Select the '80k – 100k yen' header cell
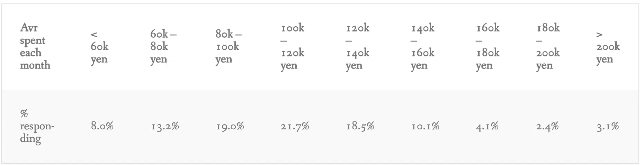This screenshot has height=166, width=644. (x=229, y=47)
